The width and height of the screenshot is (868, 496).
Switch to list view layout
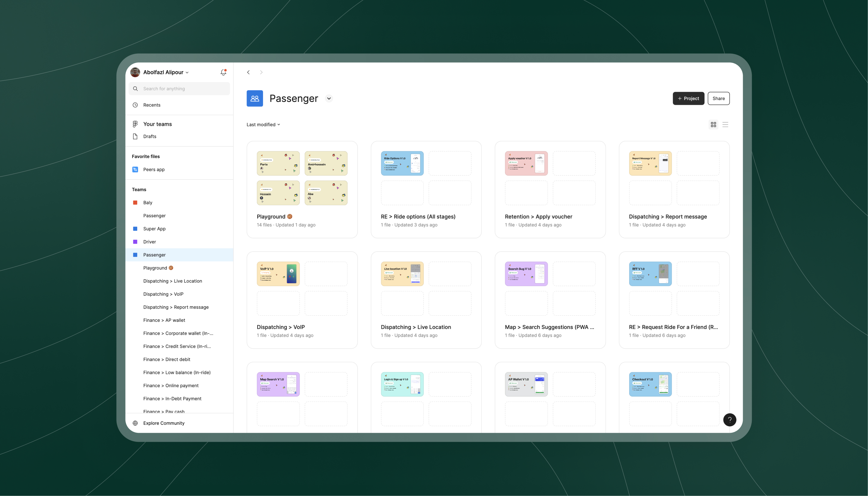726,124
